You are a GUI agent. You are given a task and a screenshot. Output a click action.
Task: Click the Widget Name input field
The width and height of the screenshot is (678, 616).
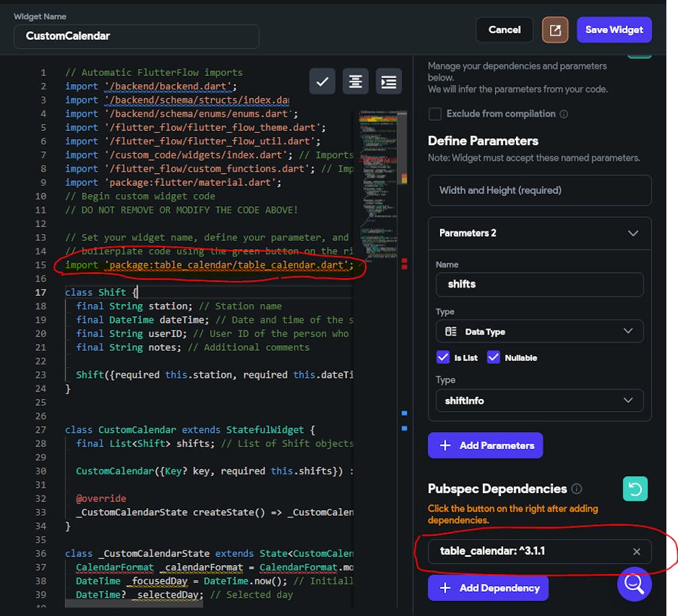pyautogui.click(x=136, y=37)
